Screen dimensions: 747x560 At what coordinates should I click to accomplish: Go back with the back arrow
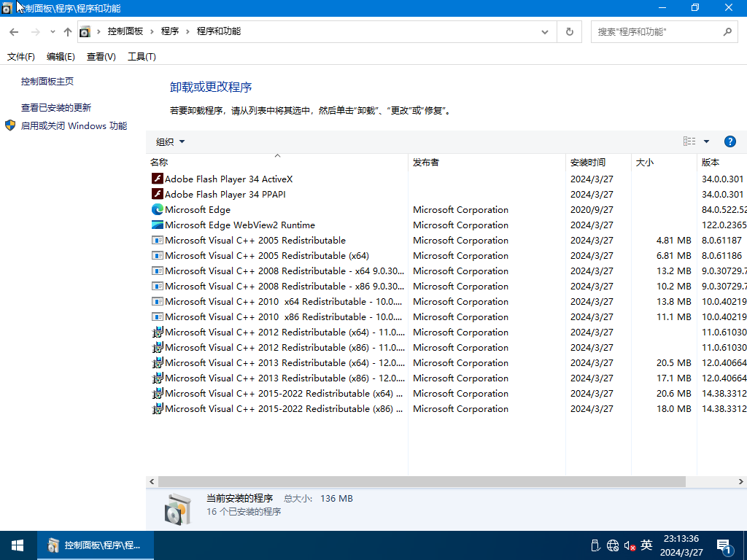[x=14, y=32]
